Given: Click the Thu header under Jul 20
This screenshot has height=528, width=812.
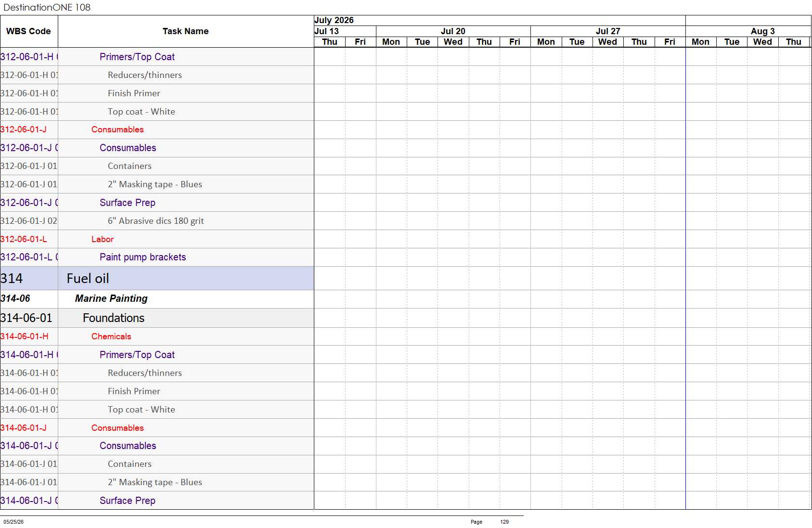Looking at the screenshot, I should (x=484, y=42).
